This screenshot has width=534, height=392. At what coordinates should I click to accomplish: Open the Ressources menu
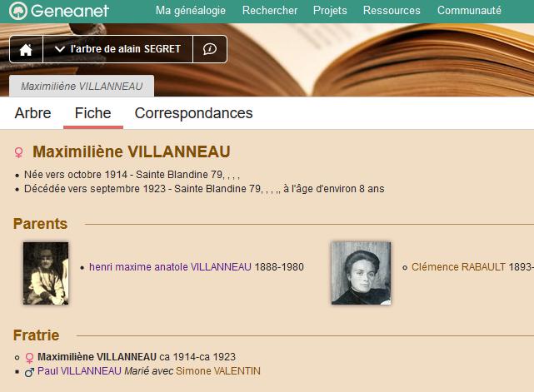pyautogui.click(x=392, y=11)
